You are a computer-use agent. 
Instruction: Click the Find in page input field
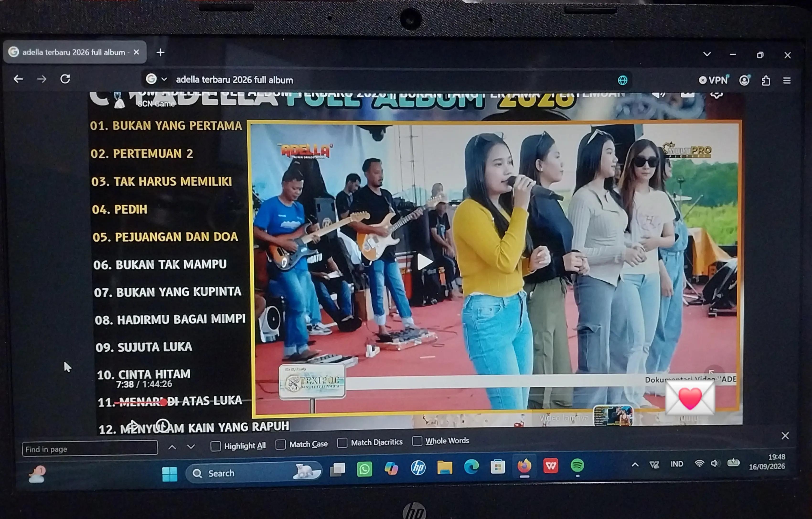90,449
